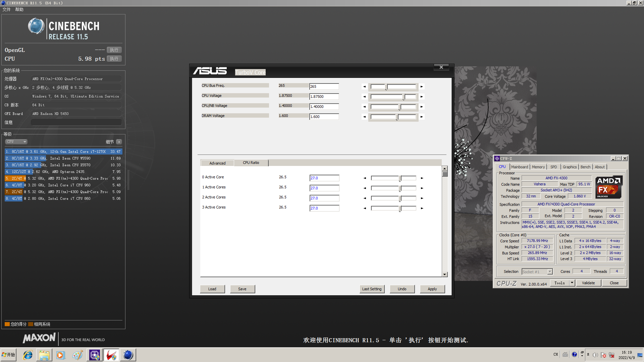Increase CPU Bus Freq. with right arrow

[422, 86]
